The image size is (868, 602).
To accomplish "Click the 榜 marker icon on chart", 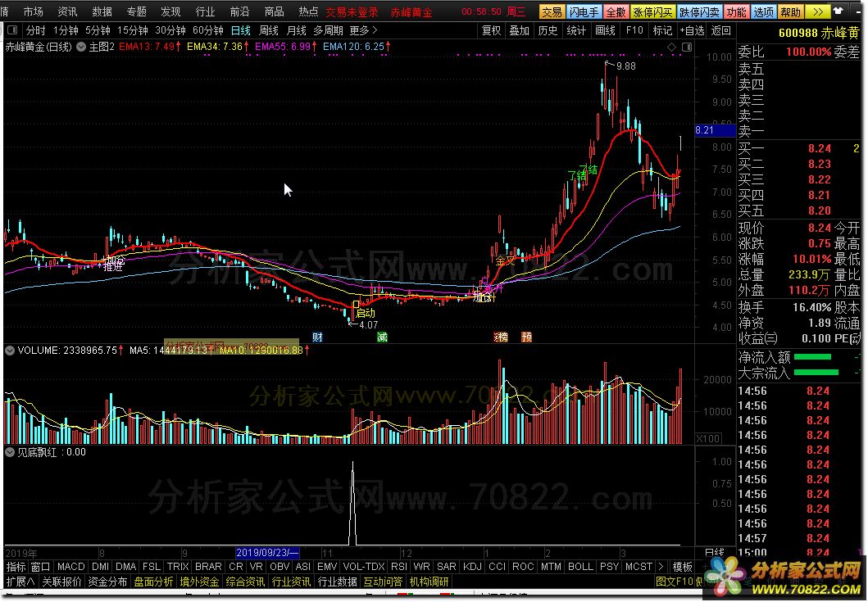I will [x=500, y=337].
